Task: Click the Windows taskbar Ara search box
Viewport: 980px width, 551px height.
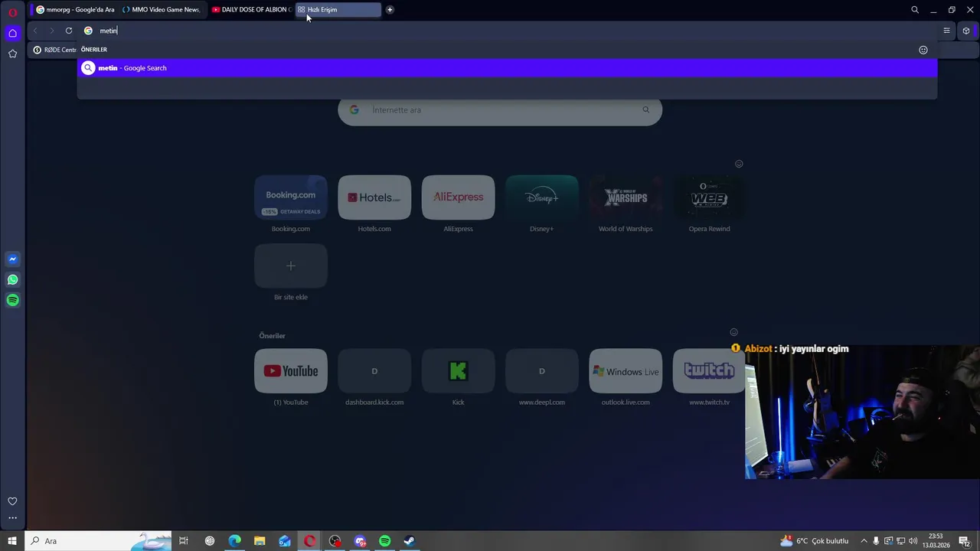Action: (98, 541)
